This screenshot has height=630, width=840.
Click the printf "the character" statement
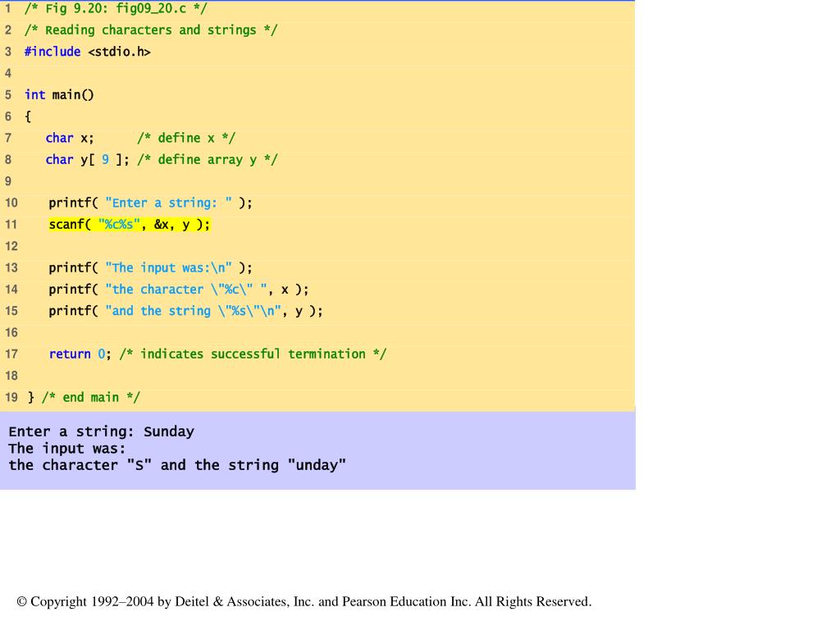[179, 290]
